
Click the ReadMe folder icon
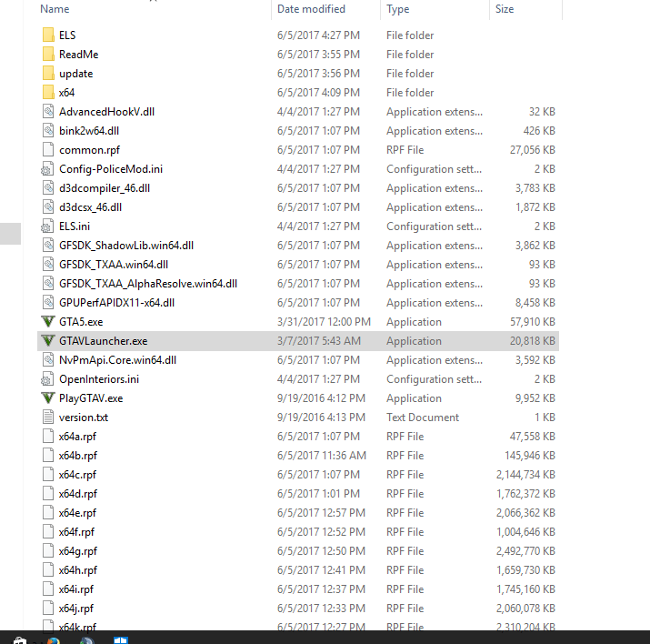48,55
